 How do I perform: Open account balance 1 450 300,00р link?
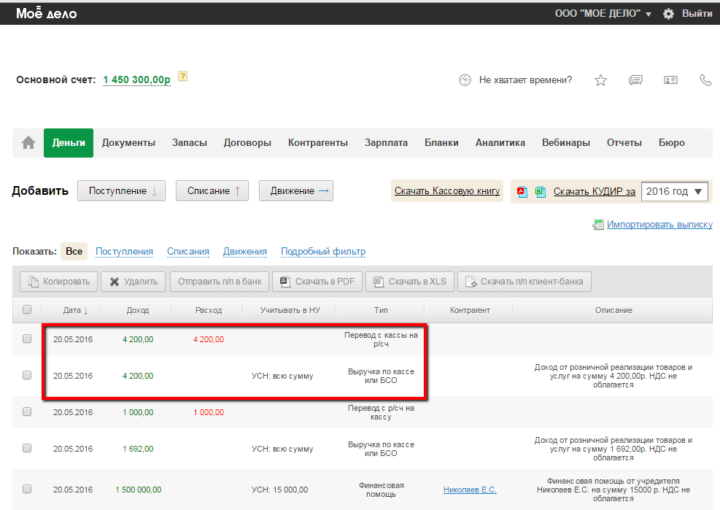[136, 80]
